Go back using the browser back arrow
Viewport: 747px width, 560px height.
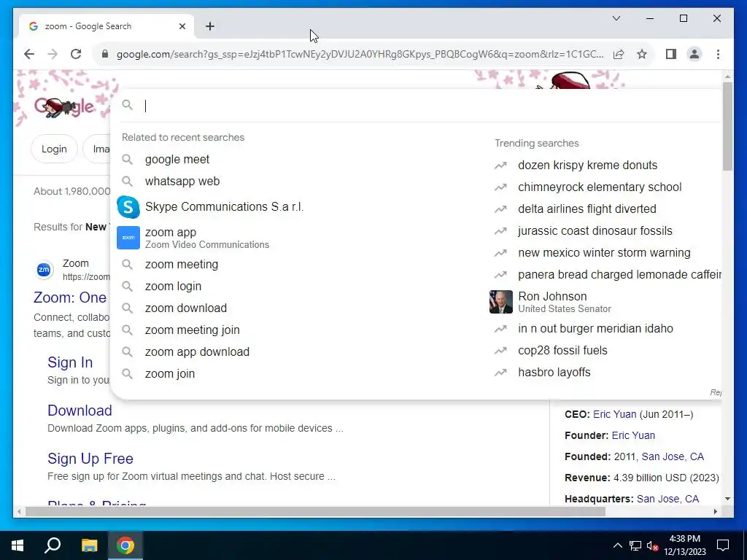29,54
